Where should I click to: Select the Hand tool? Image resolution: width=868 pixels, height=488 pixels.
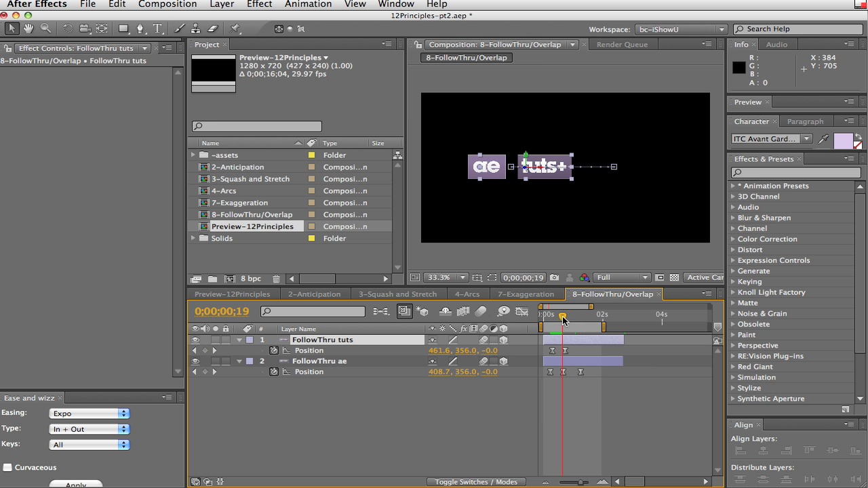[x=28, y=28]
